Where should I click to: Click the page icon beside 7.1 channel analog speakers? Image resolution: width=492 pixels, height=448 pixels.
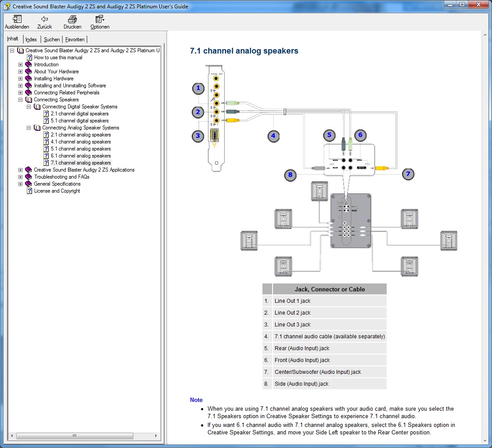pos(46,162)
